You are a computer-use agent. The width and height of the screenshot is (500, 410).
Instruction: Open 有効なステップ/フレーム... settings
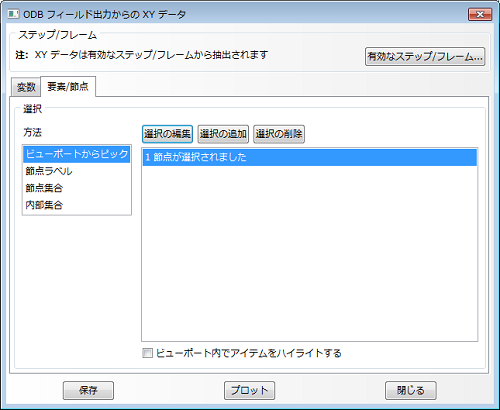coord(425,57)
